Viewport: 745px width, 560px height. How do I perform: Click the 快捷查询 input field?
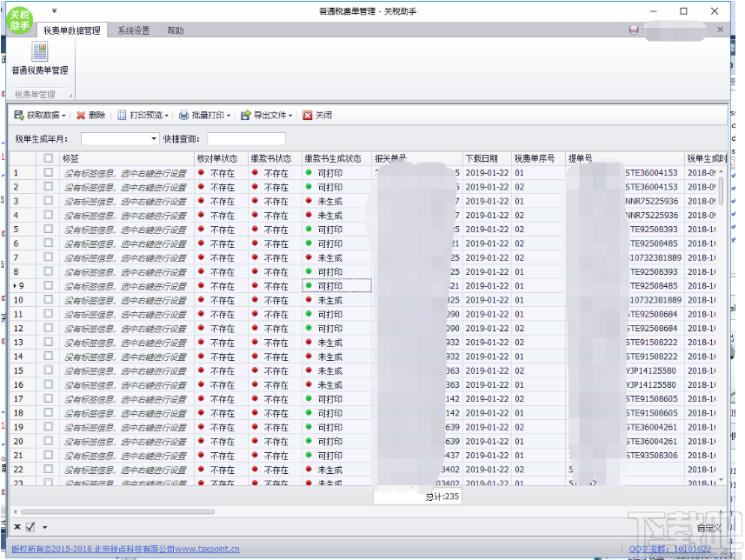click(x=246, y=139)
